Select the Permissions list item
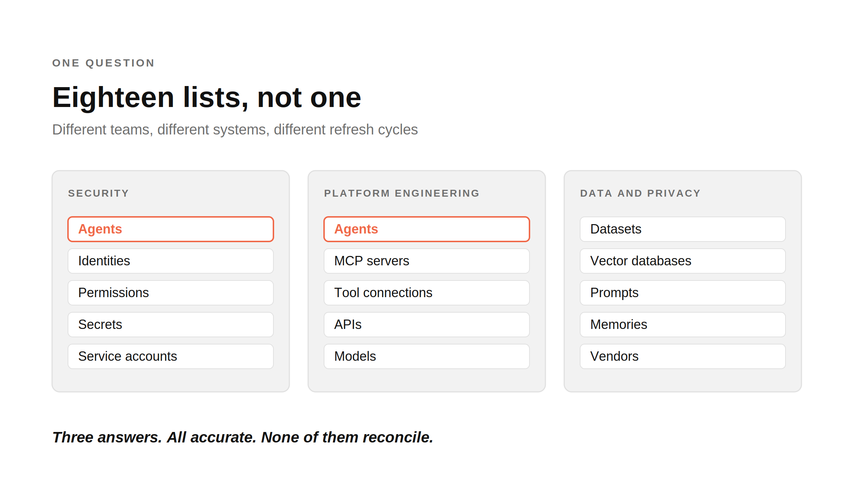This screenshot has width=868, height=488. click(170, 293)
